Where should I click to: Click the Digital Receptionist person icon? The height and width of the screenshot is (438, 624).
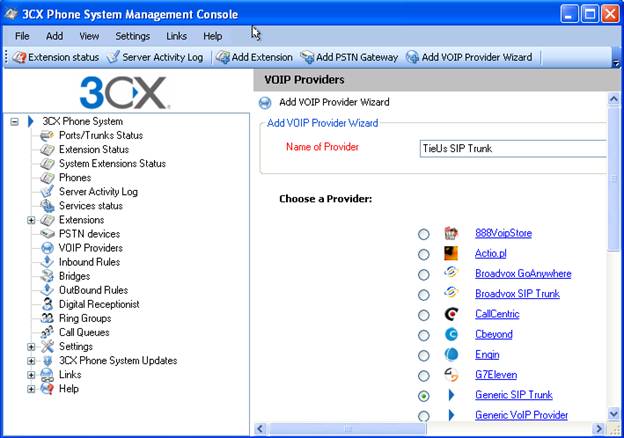(x=47, y=304)
